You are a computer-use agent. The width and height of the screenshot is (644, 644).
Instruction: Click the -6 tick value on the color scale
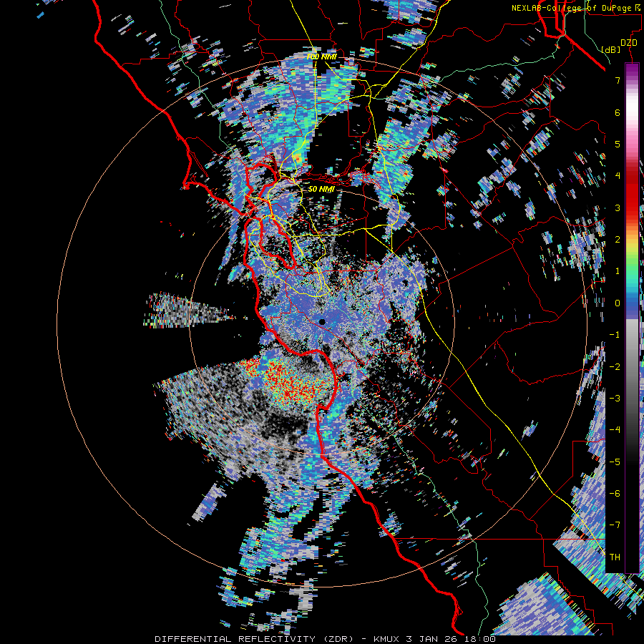coord(615,493)
